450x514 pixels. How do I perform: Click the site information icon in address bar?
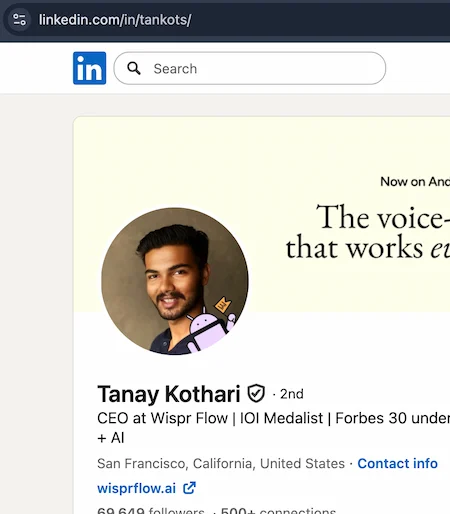click(19, 20)
